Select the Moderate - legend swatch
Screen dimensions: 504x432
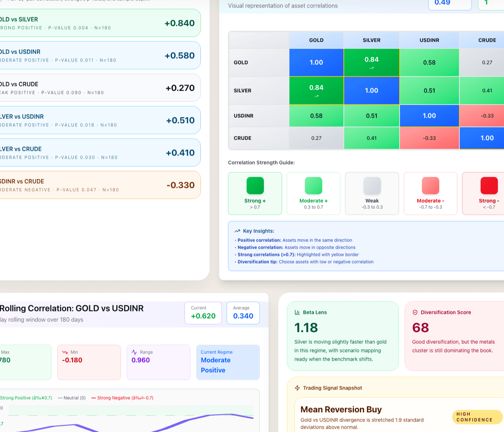[x=430, y=186]
